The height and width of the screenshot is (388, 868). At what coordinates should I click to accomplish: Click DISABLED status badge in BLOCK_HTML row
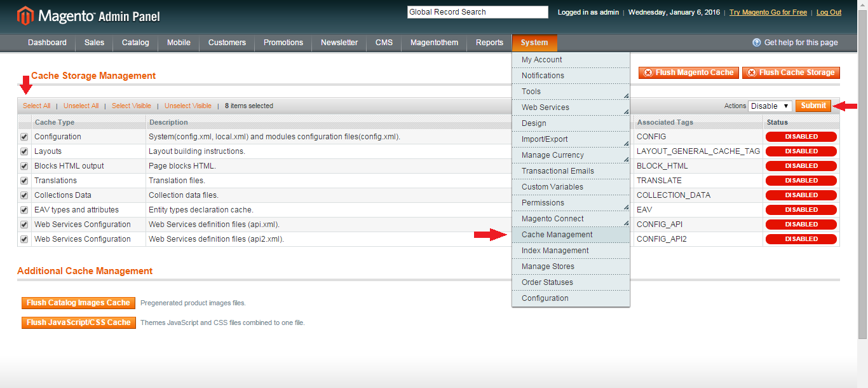click(801, 166)
